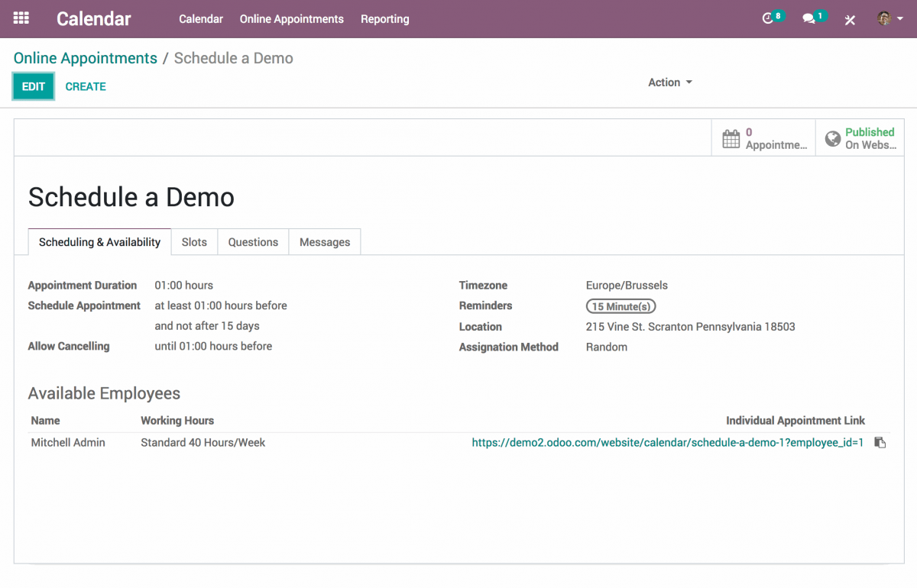Click the user avatar picture
Screen dimensions: 917x588
(x=885, y=19)
